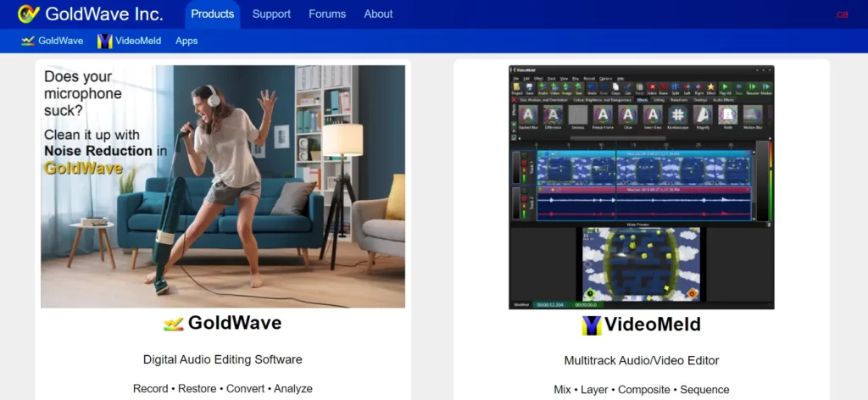Click the Save icon in VideoMeld toolbar
The image size is (868, 400).
coord(530,88)
